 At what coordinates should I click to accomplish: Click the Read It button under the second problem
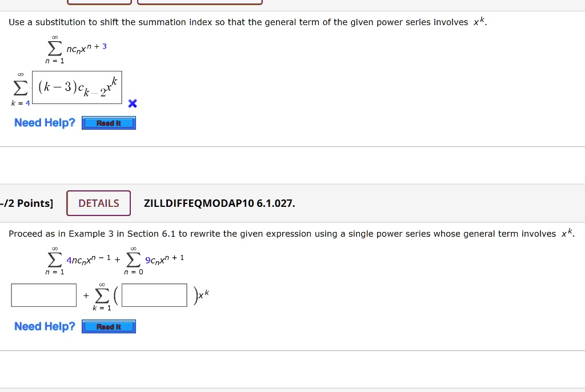pos(109,326)
